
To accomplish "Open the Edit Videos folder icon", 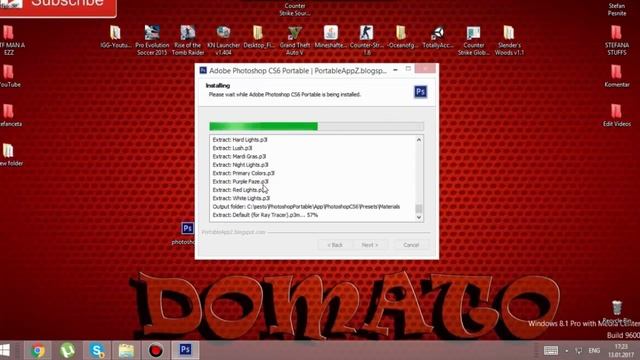I will point(616,115).
